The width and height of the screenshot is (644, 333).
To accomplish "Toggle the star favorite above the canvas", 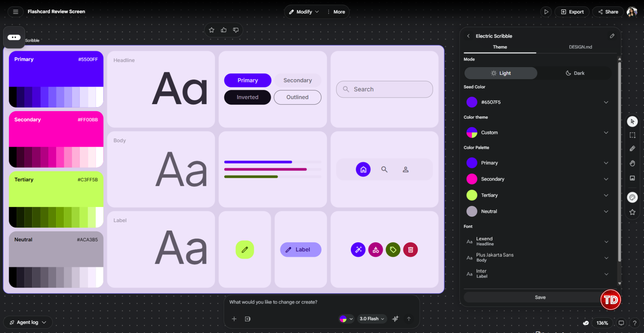I will point(212,30).
